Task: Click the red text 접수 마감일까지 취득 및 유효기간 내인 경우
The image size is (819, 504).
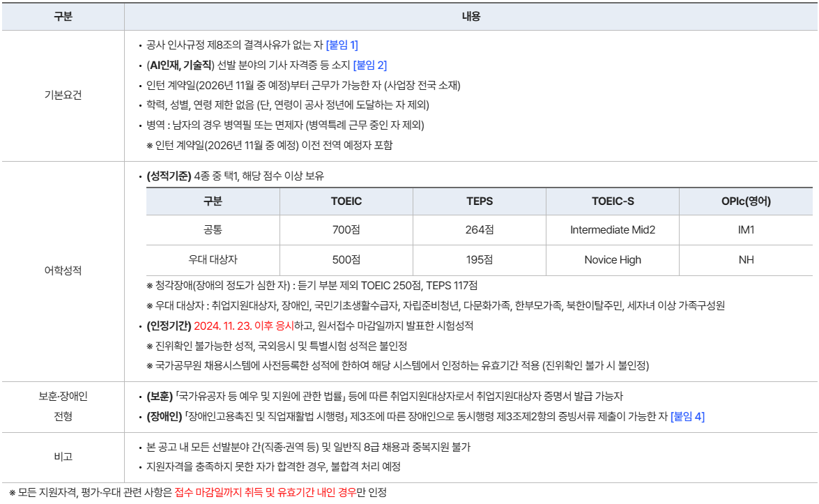Action: tap(266, 492)
